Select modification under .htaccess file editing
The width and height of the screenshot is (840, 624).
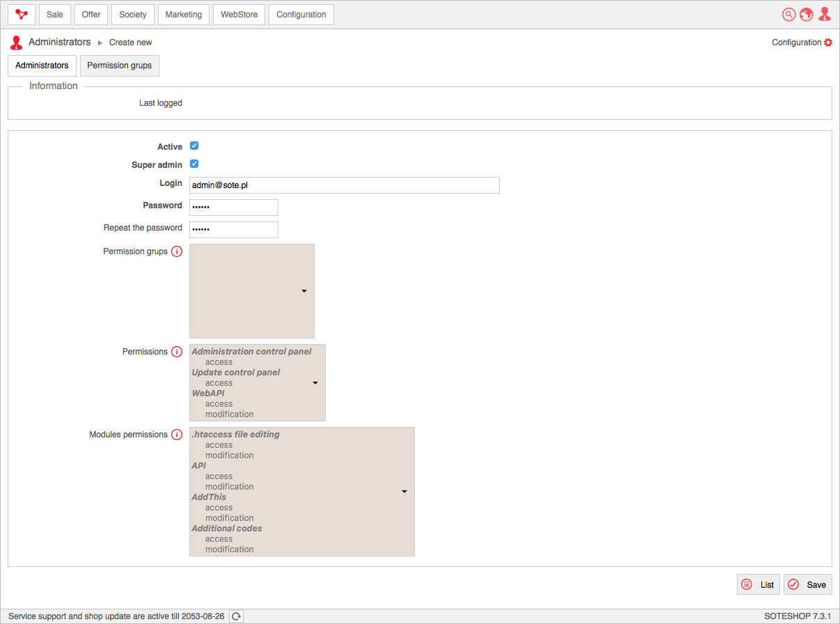click(229, 455)
